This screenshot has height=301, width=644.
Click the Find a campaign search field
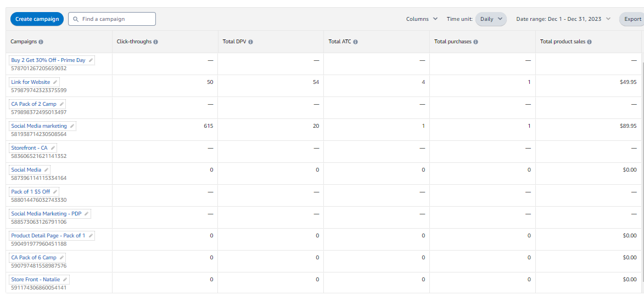point(116,19)
